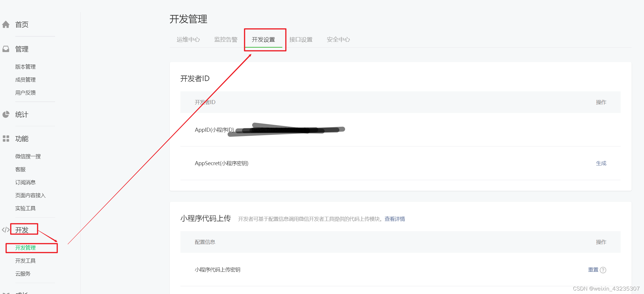Click 重置 for the upload key
644x294 pixels.
[593, 270]
